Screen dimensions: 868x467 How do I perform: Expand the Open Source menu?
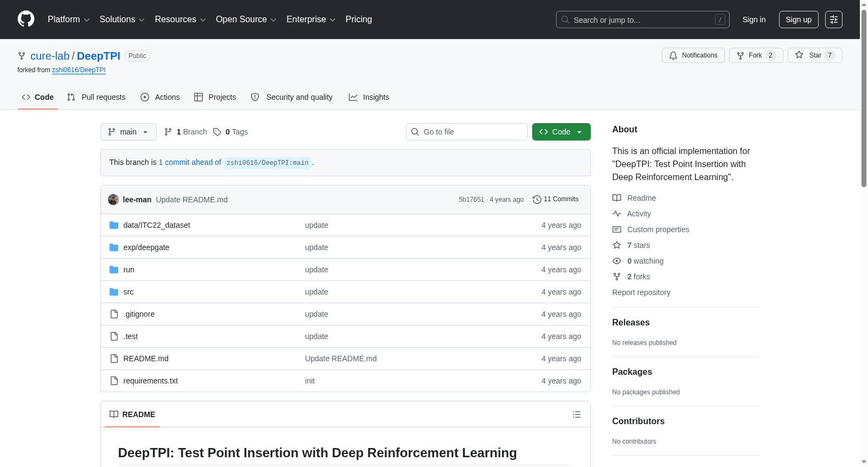click(x=246, y=20)
